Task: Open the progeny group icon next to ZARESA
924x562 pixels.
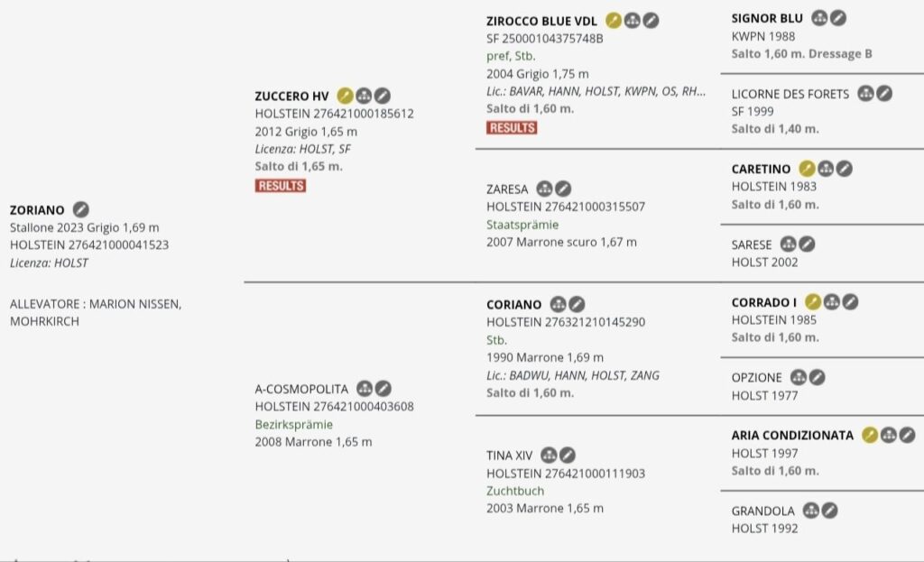Action: coord(544,189)
